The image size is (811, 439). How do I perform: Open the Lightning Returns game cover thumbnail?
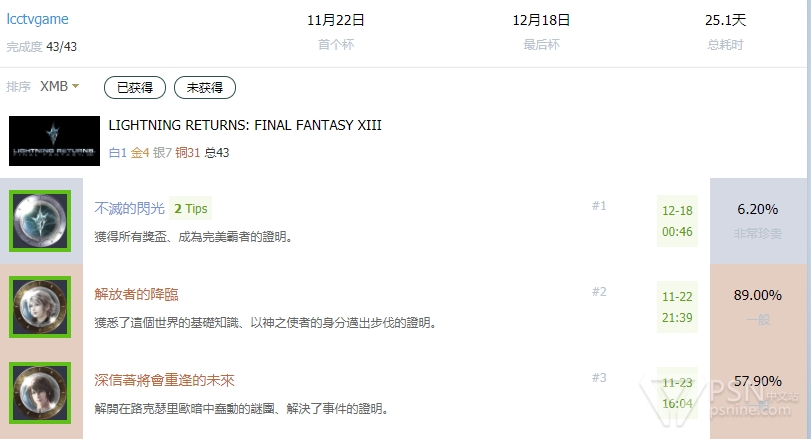point(54,141)
